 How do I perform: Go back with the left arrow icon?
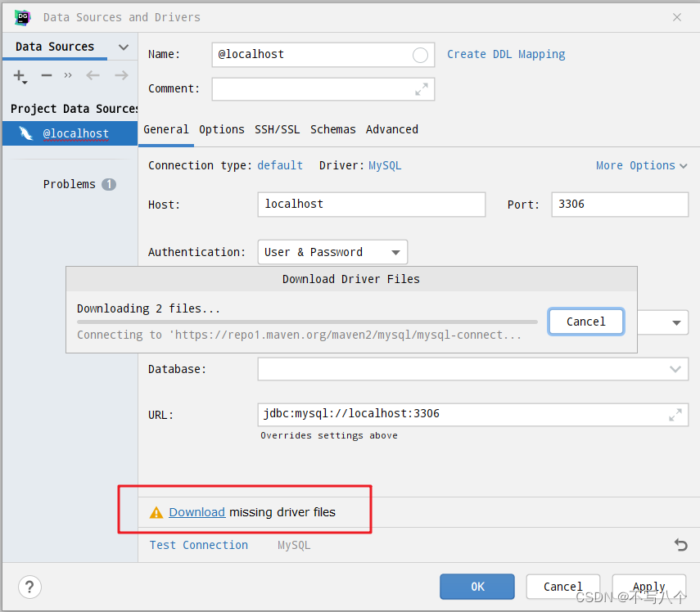tap(93, 75)
